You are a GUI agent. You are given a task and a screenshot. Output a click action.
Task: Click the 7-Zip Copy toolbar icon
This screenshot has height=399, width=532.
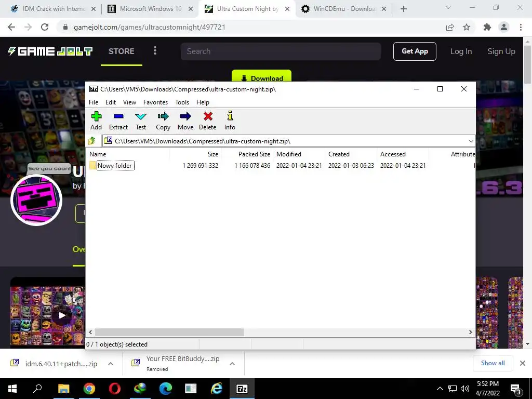coord(163,121)
